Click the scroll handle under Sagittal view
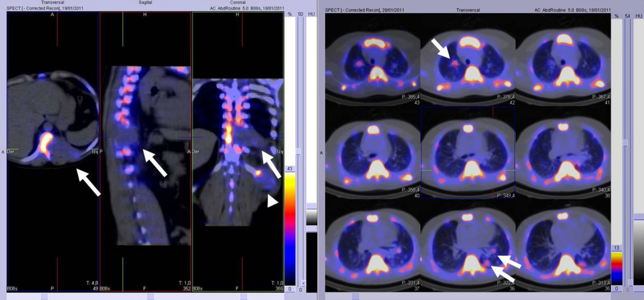Viewport: 644px width, 300px height. point(150,296)
